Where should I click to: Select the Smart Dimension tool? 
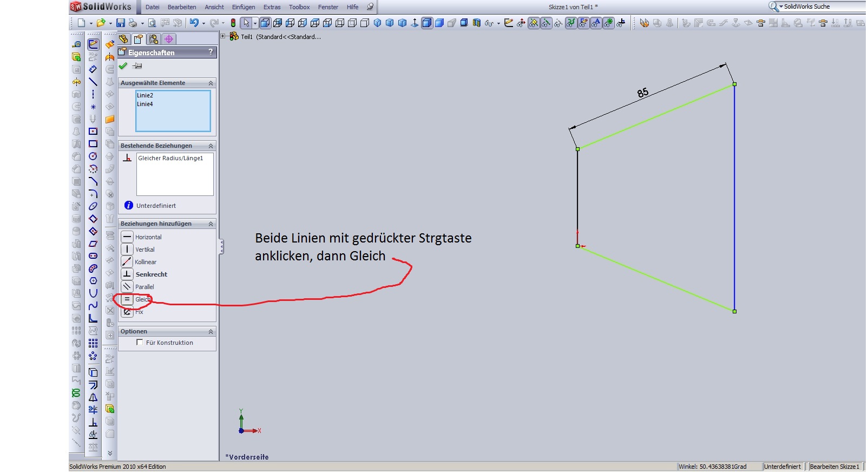tap(93, 69)
